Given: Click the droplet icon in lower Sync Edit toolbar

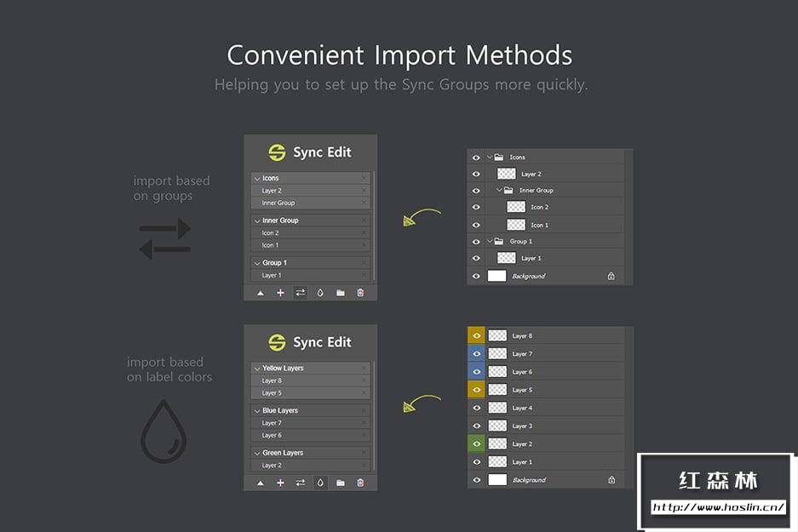Looking at the screenshot, I should pos(320,483).
